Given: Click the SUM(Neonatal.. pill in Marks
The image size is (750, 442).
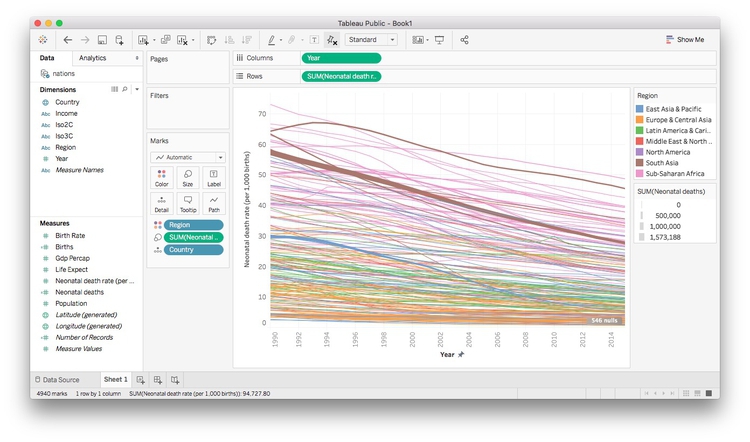Looking at the screenshot, I should click(193, 237).
